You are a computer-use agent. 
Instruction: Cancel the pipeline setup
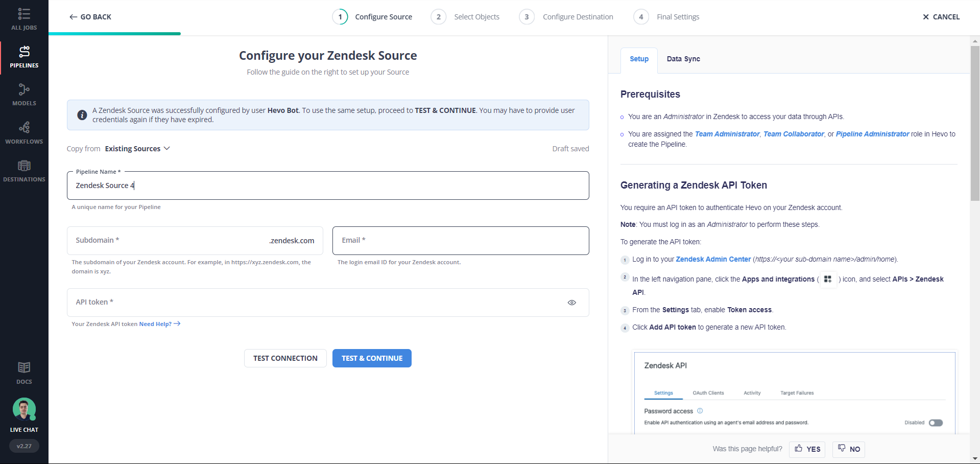tap(941, 17)
